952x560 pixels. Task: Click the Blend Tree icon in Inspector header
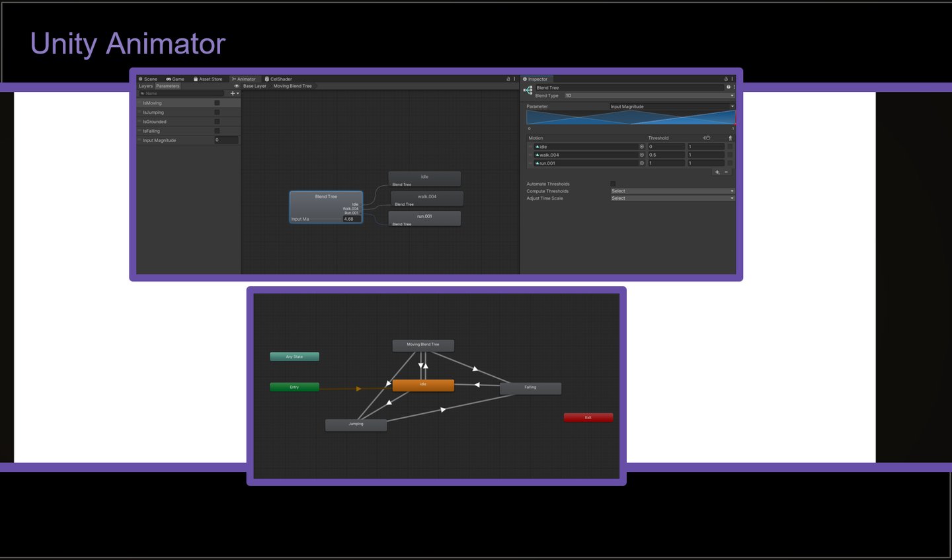(528, 91)
